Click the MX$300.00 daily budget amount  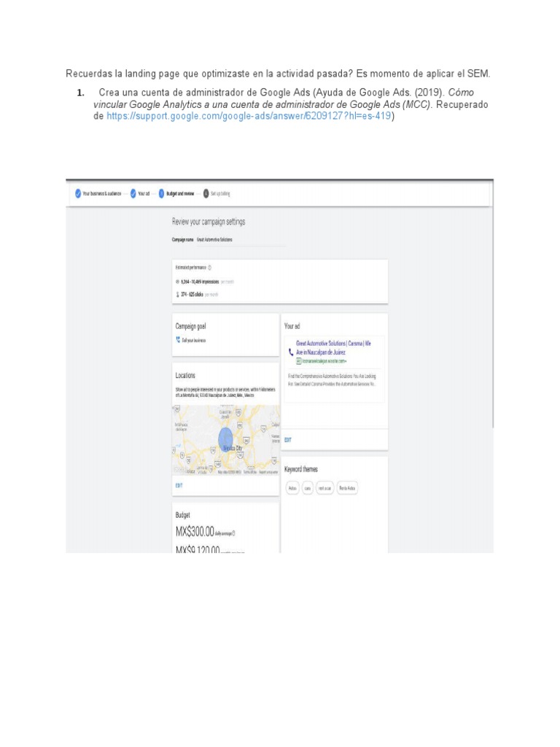pyautogui.click(x=195, y=532)
